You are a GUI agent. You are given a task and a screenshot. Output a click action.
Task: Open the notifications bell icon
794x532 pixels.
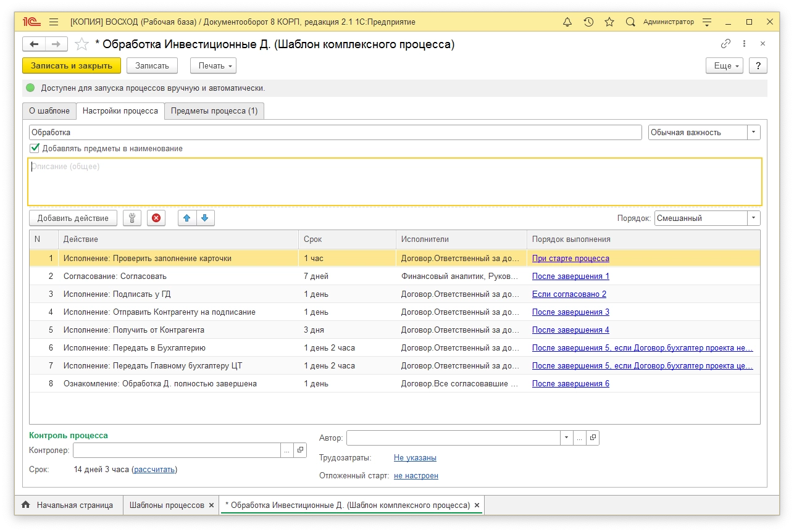567,22
